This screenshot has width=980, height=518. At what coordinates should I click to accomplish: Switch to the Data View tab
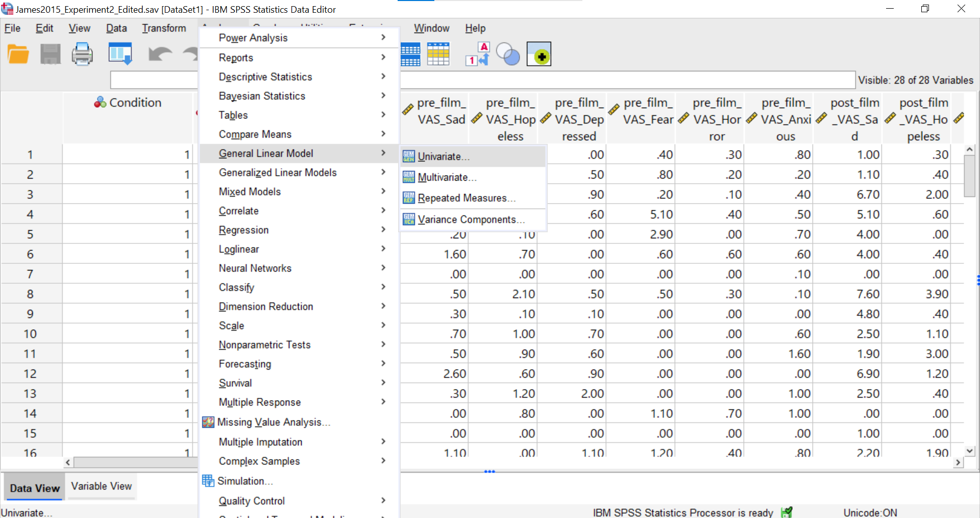(35, 488)
